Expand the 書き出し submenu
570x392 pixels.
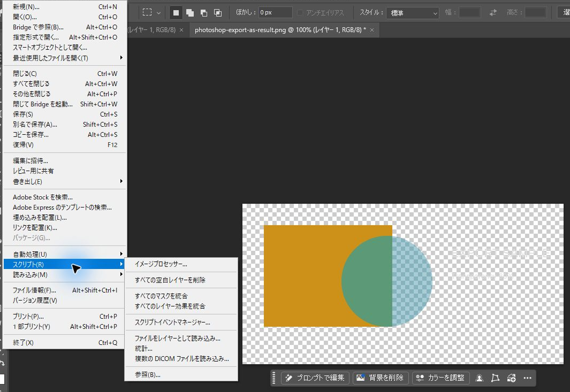click(65, 181)
